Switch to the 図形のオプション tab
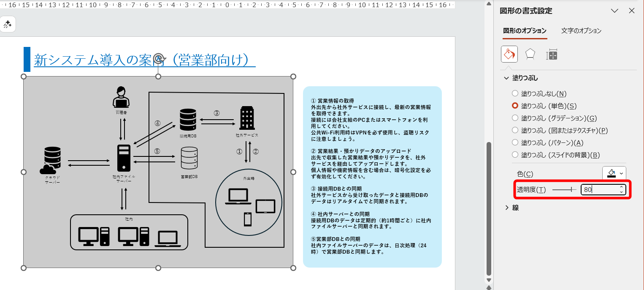644x290 pixels. coord(525,30)
